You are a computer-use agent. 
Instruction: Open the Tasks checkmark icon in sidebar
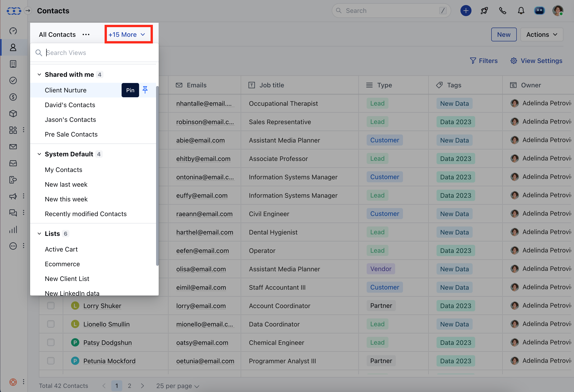(x=13, y=80)
